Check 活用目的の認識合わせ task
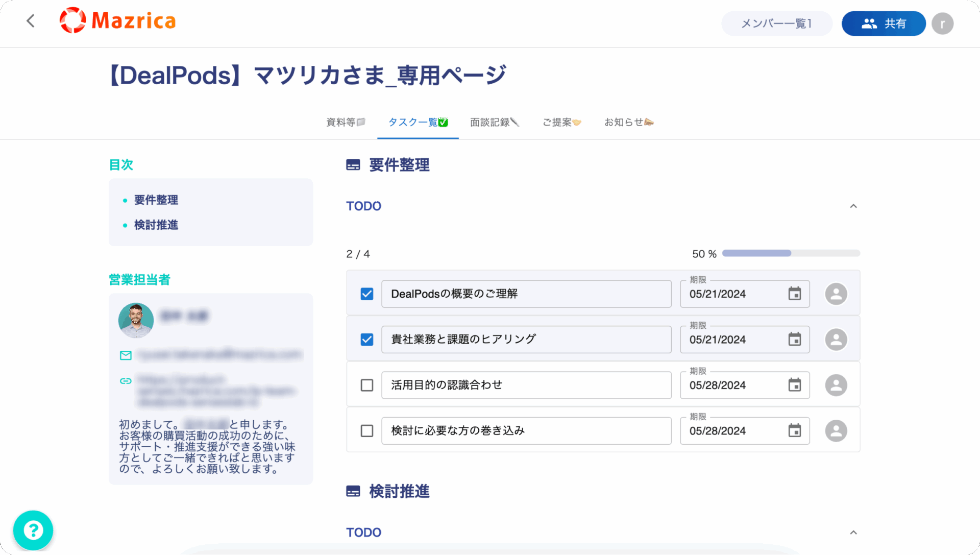Screen dimensions: 980x555 click(x=367, y=385)
